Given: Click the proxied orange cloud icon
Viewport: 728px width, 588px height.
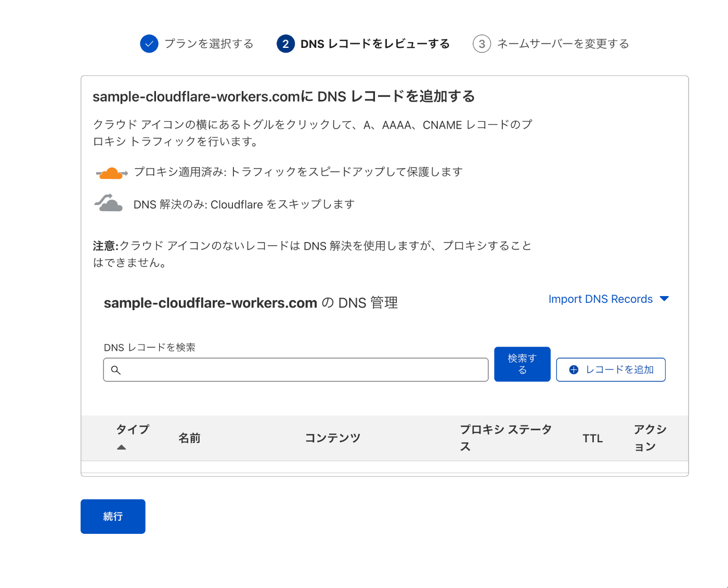Looking at the screenshot, I should coord(111,172).
